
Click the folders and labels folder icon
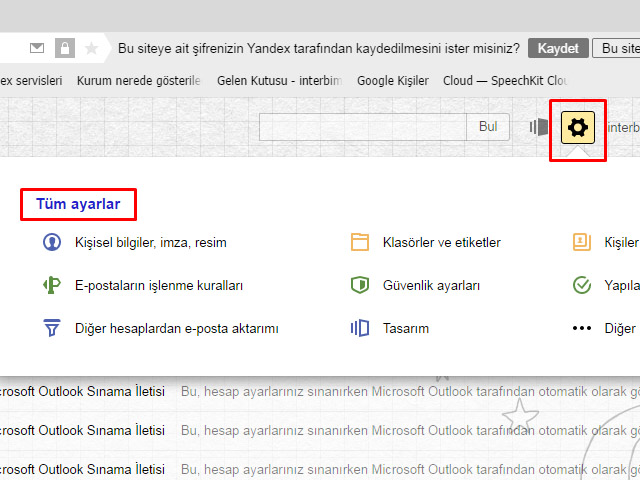tap(360, 242)
